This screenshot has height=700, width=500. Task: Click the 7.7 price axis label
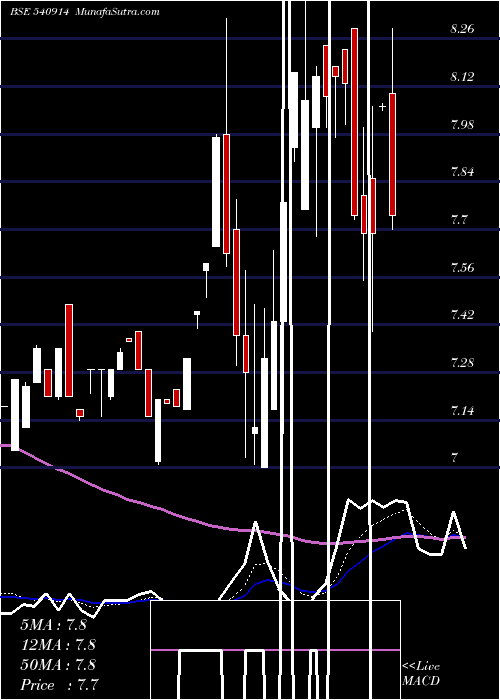459,220
